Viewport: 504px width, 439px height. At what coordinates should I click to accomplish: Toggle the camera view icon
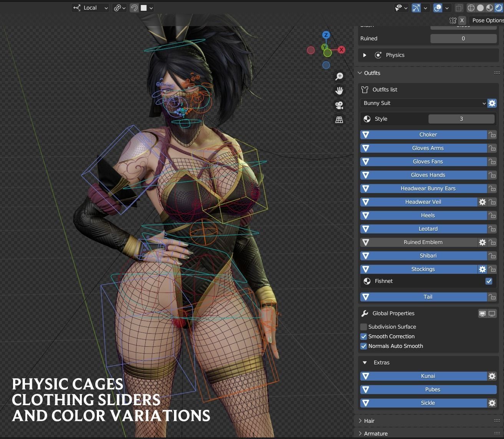click(339, 105)
